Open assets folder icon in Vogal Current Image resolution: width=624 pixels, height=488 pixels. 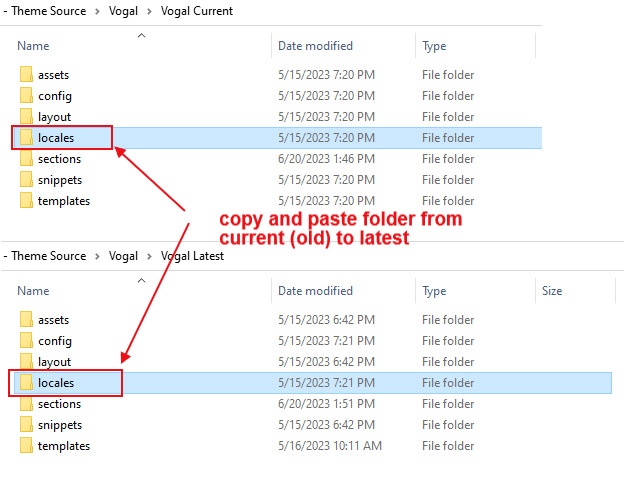(x=26, y=74)
